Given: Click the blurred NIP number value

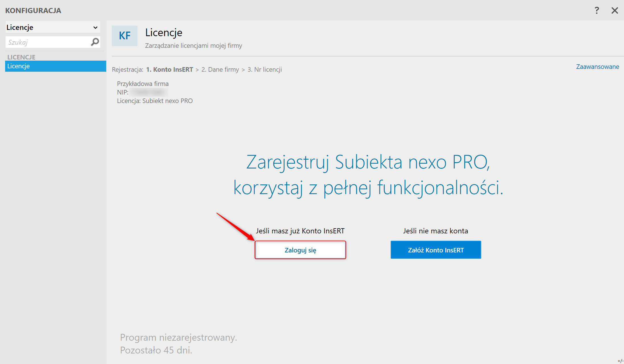Looking at the screenshot, I should [148, 92].
